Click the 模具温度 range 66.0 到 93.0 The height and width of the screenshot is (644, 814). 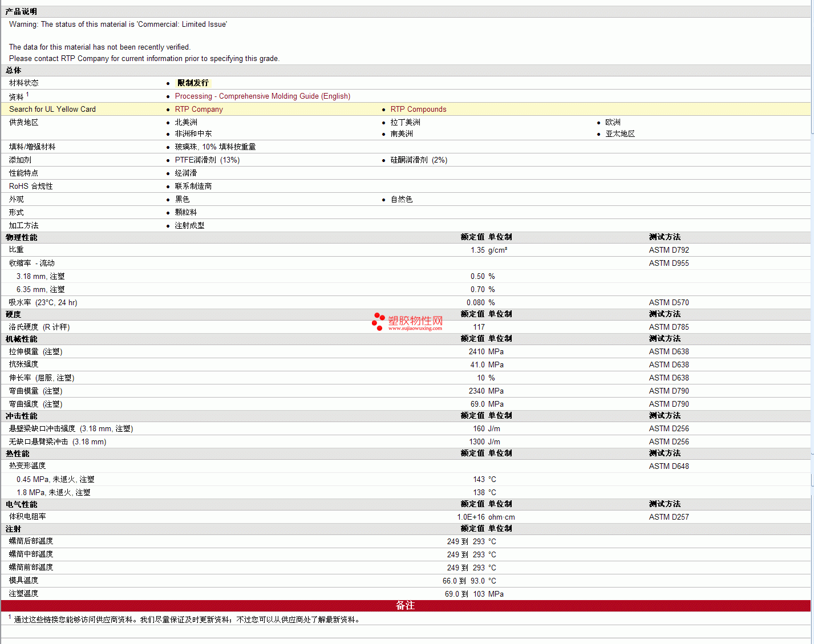click(464, 581)
